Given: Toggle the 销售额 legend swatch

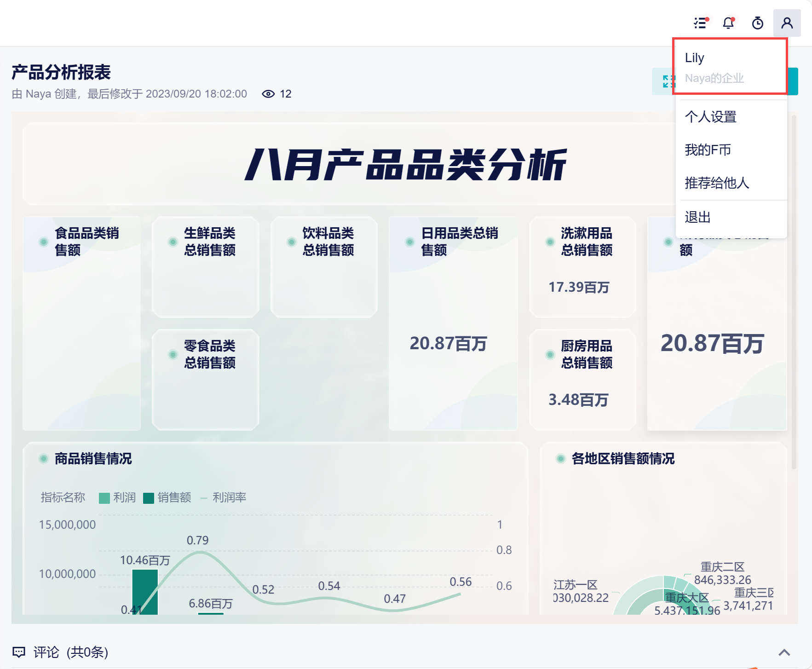Looking at the screenshot, I should [149, 498].
